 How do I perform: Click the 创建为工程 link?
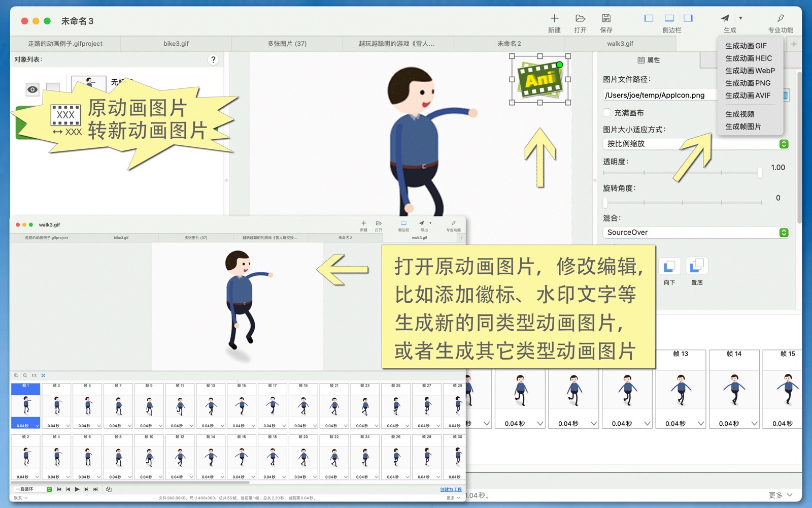coord(451,490)
